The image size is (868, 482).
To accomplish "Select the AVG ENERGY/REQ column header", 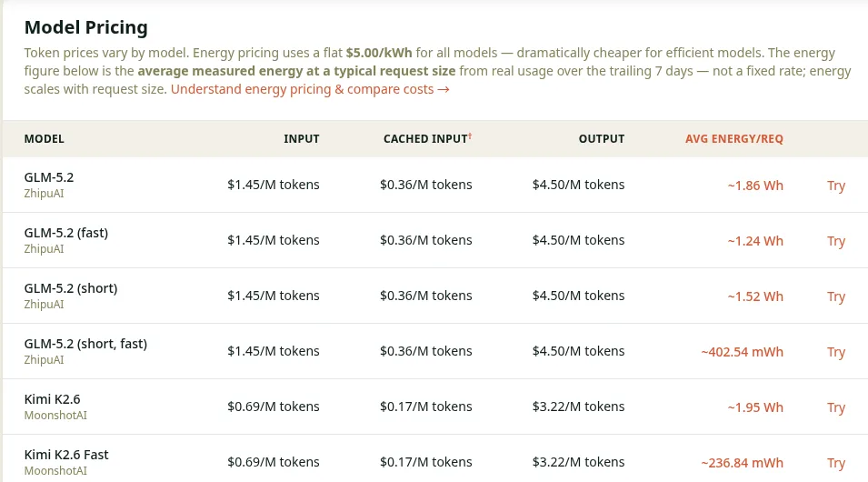I will pyautogui.click(x=734, y=139).
